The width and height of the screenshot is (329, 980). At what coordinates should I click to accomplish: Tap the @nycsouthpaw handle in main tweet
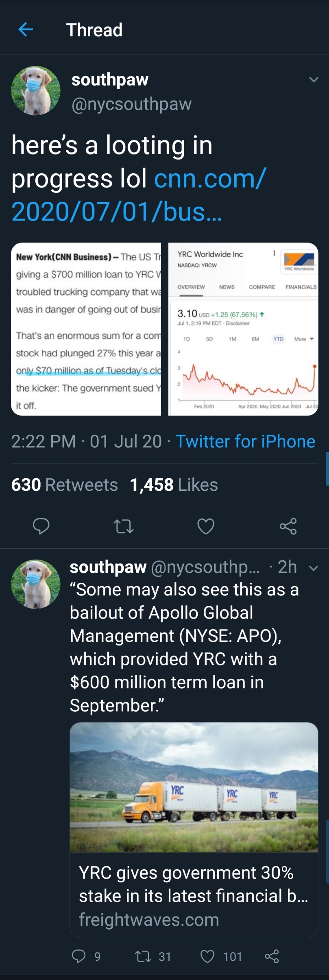coord(131,104)
